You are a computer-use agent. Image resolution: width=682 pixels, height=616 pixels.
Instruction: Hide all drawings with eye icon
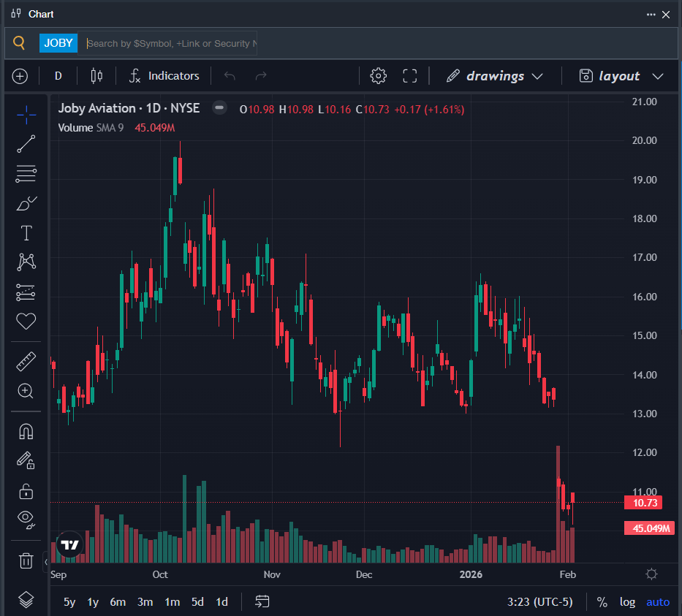(26, 519)
